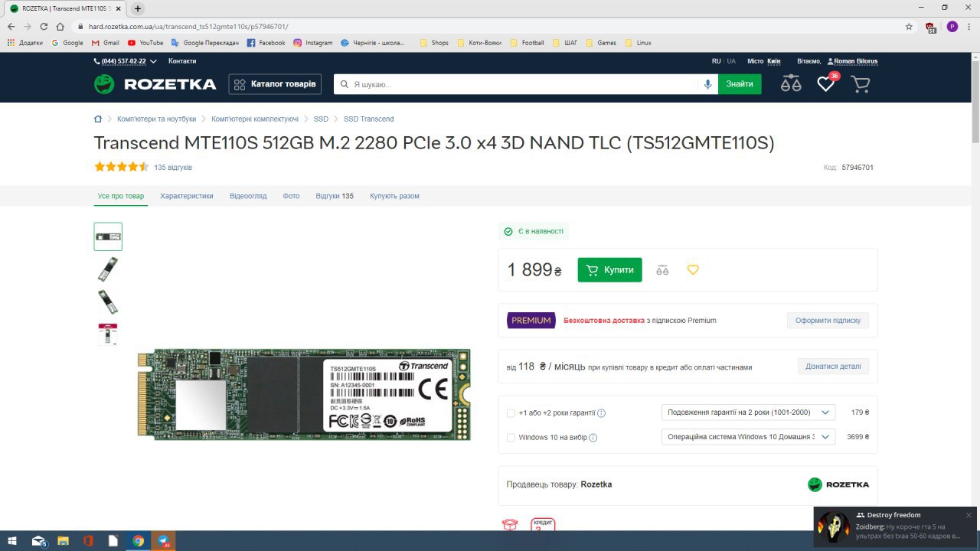Open the Каталог товарів menu
The width and height of the screenshot is (980, 551).
[275, 84]
